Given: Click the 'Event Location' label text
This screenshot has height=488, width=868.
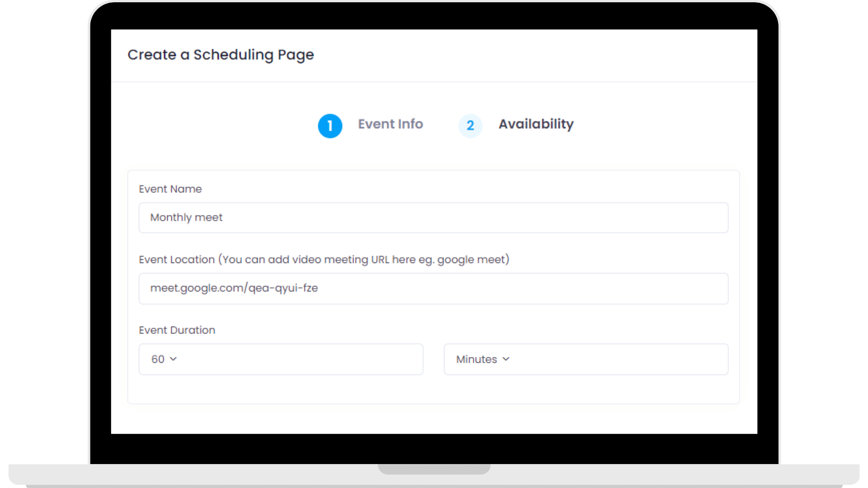Looking at the screenshot, I should click(x=177, y=259).
